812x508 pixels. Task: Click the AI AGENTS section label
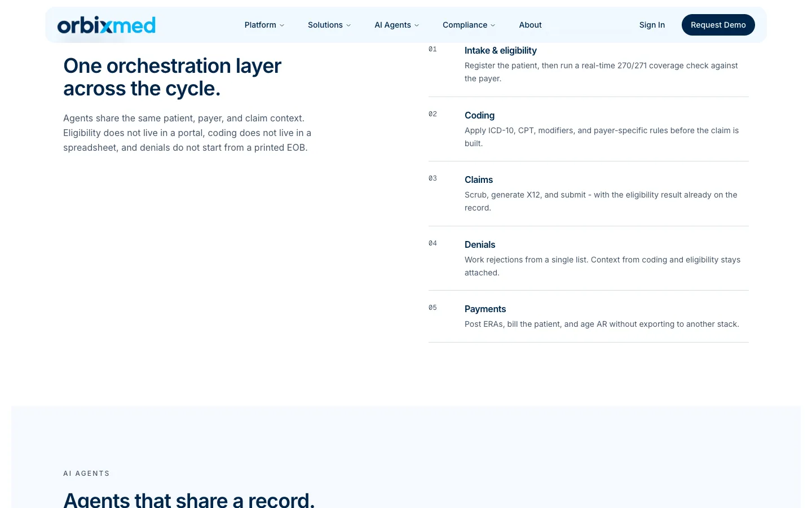coord(86,474)
